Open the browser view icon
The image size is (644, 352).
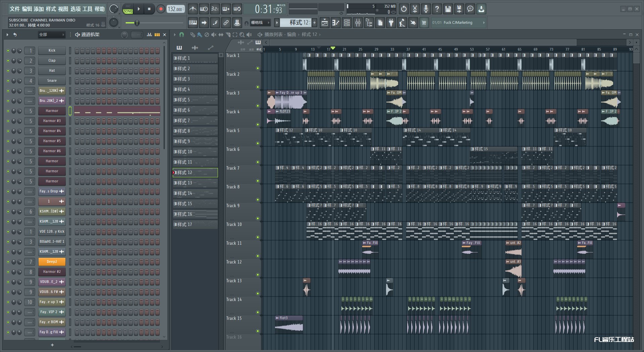point(369,23)
